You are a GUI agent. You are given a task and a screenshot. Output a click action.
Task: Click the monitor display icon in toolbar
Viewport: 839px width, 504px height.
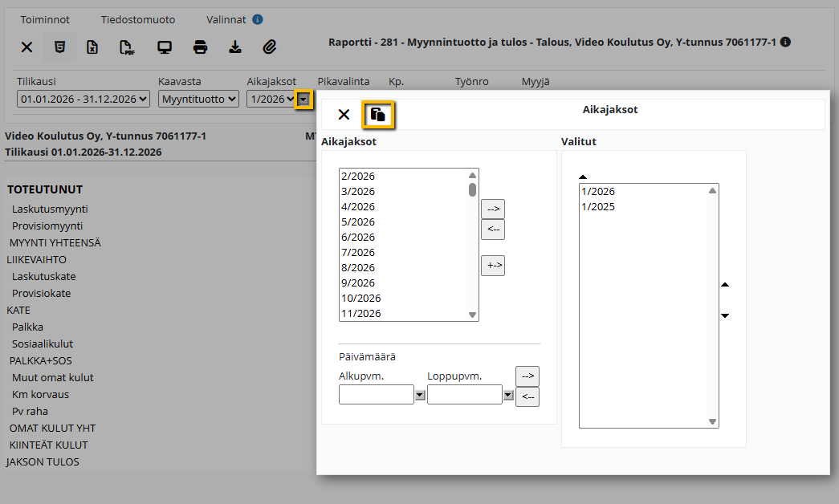tap(165, 47)
